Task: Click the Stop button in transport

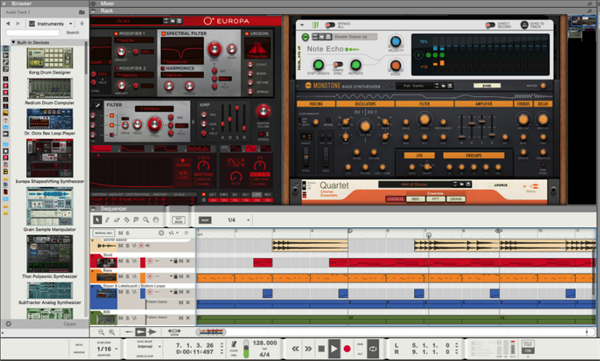Action: coord(321,349)
